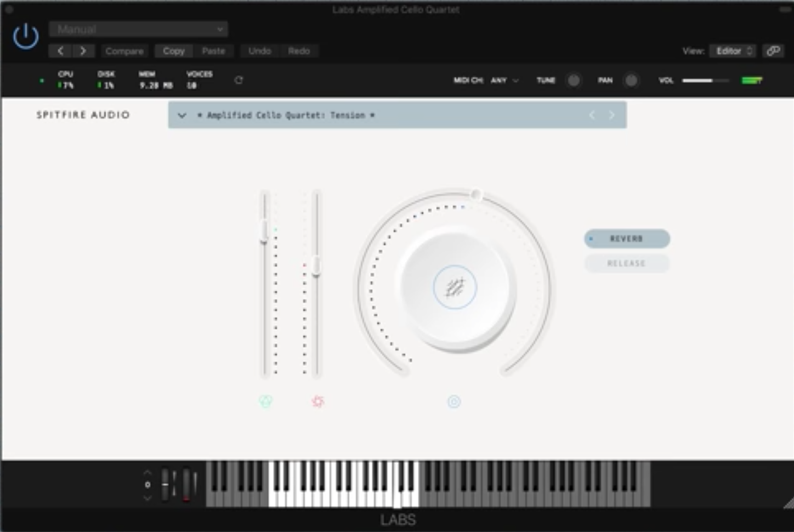Click the PAN knob
This screenshot has height=532, width=794.
(x=631, y=81)
